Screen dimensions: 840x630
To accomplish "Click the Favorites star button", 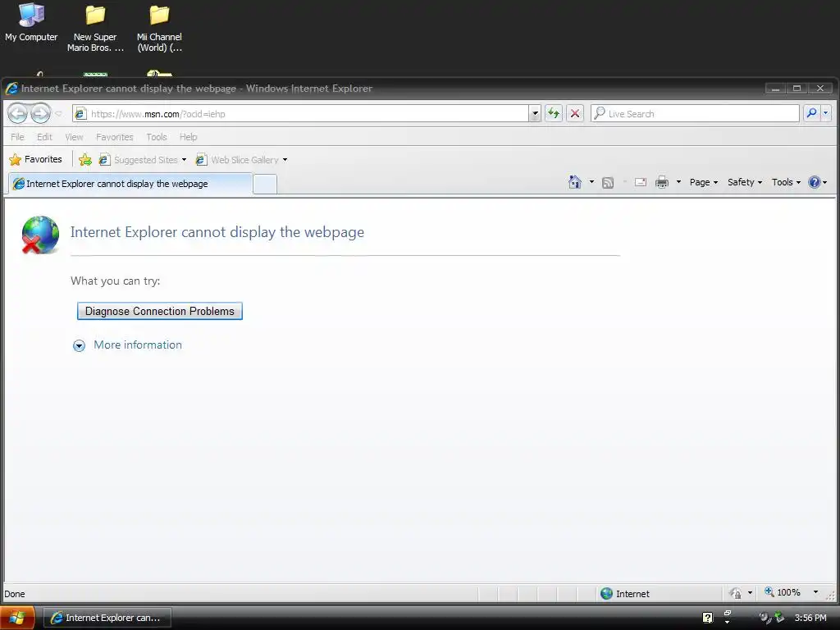I will [x=36, y=159].
